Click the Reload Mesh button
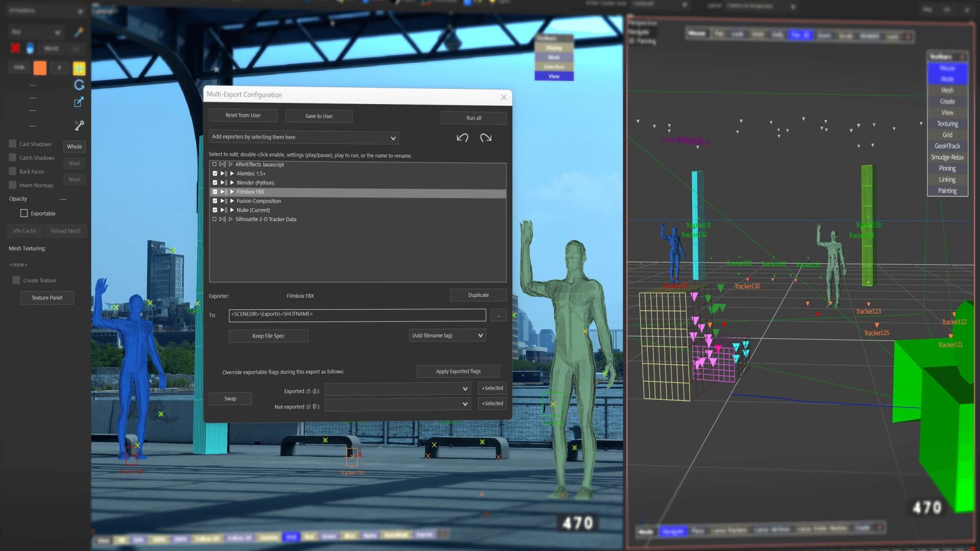The image size is (980, 551). click(65, 231)
